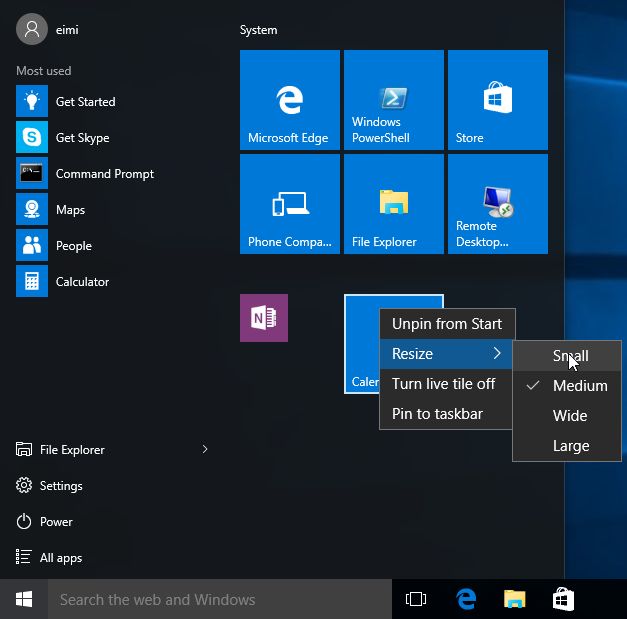Screen dimensions: 627x619
Task: Turn live tile off
Action: coord(446,384)
